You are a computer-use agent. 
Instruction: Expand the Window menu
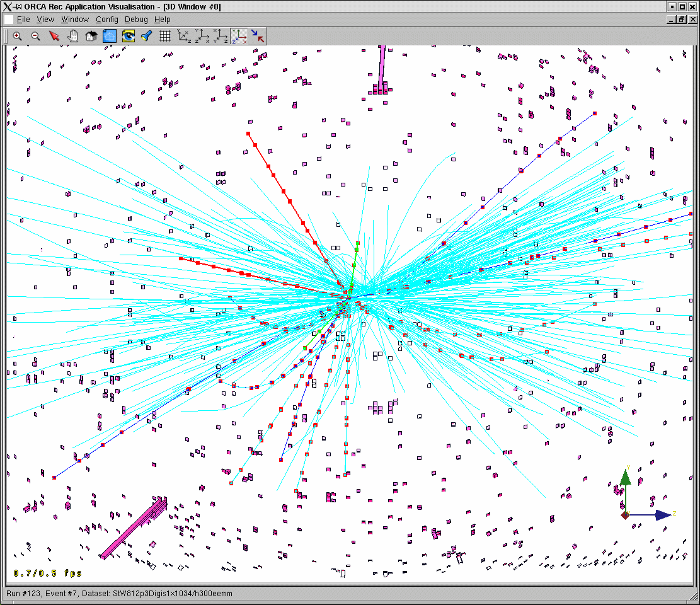pos(74,20)
